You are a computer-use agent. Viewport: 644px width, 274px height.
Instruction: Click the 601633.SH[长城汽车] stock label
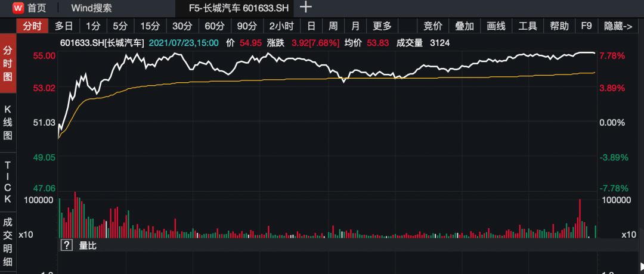(103, 43)
